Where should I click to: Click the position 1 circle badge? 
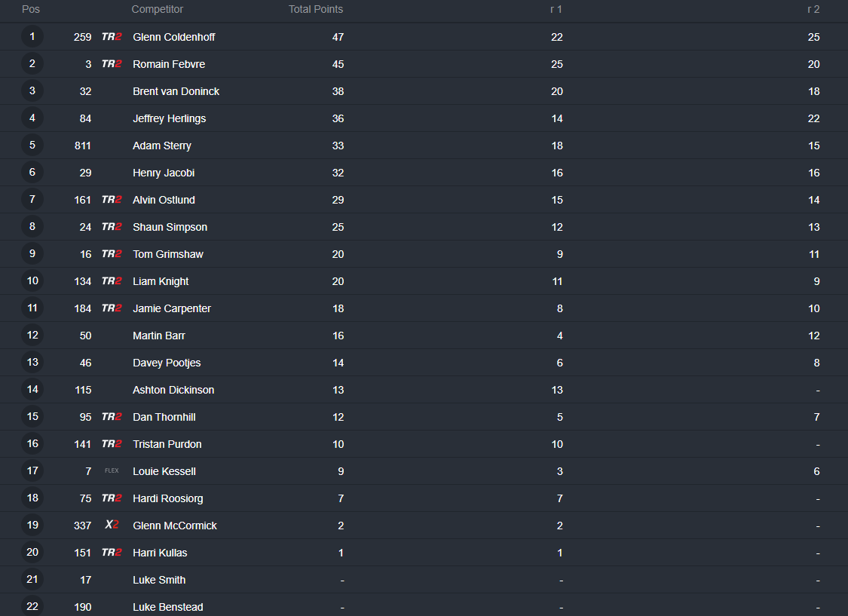click(x=32, y=37)
